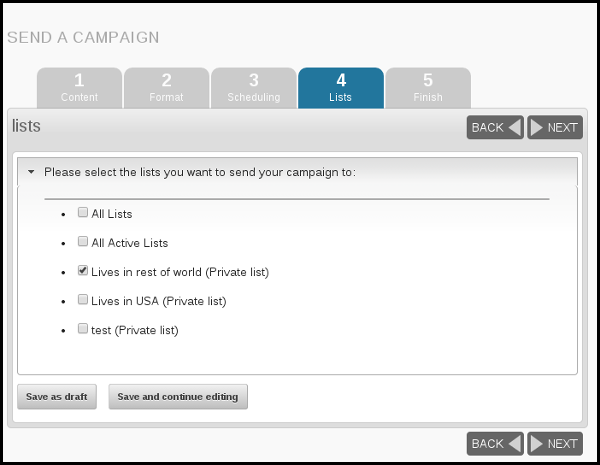Screen dimensions: 600x465
Task: Check the All Lists checkbox
Action: tap(83, 212)
